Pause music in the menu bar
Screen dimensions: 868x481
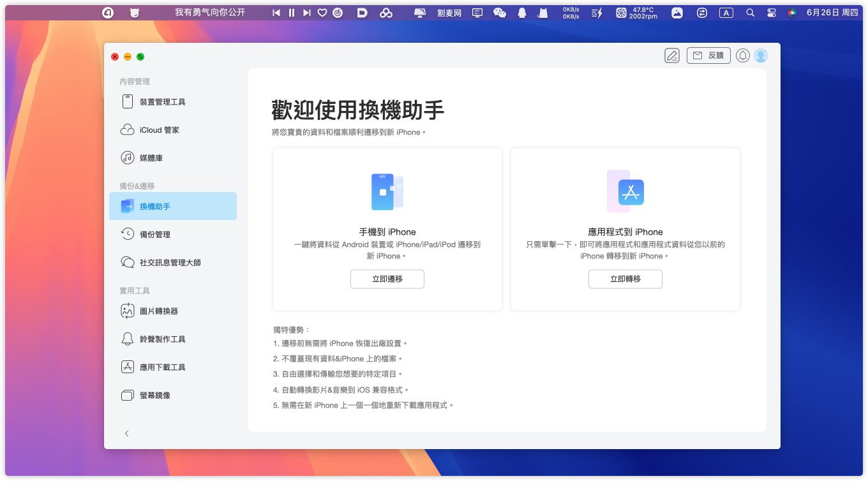292,13
